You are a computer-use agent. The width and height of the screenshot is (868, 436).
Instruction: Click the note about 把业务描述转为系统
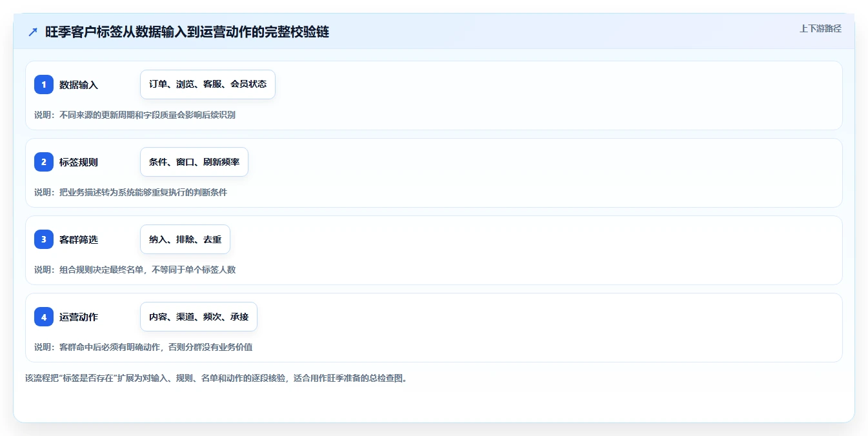click(x=131, y=192)
